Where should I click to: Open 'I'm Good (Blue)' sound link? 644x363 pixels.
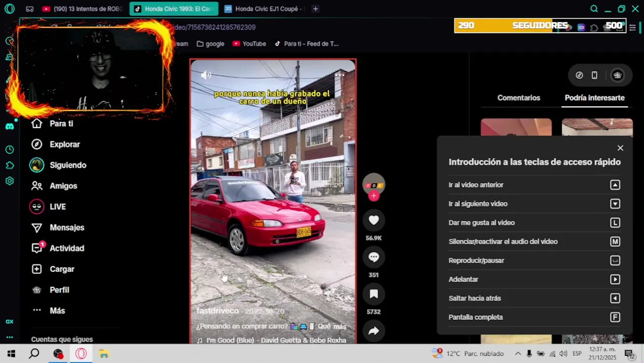tap(271, 340)
